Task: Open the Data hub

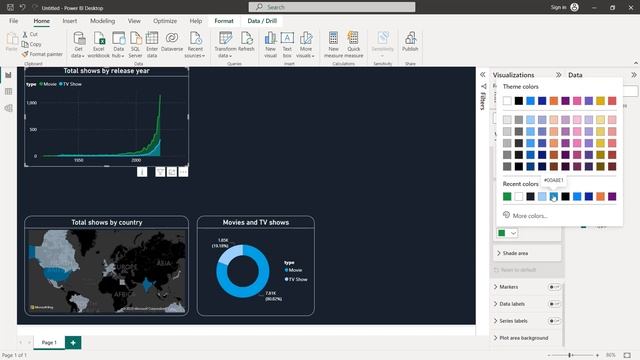Action: [x=118, y=45]
